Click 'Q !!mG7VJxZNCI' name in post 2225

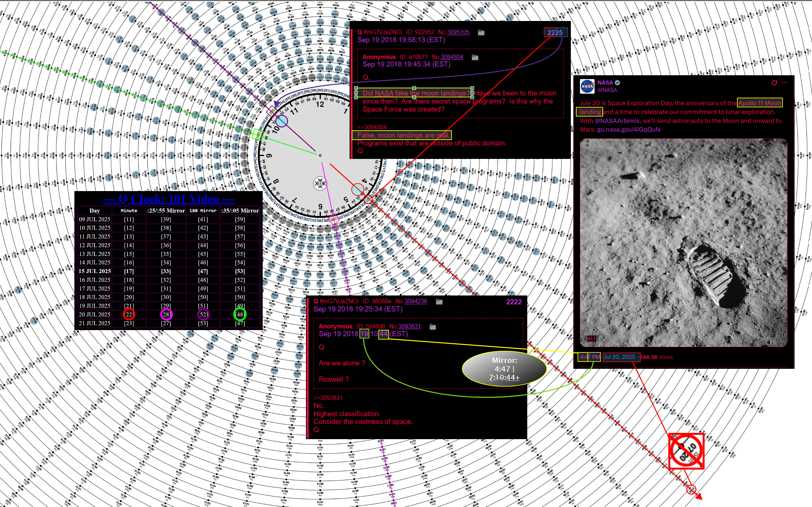[x=379, y=32]
